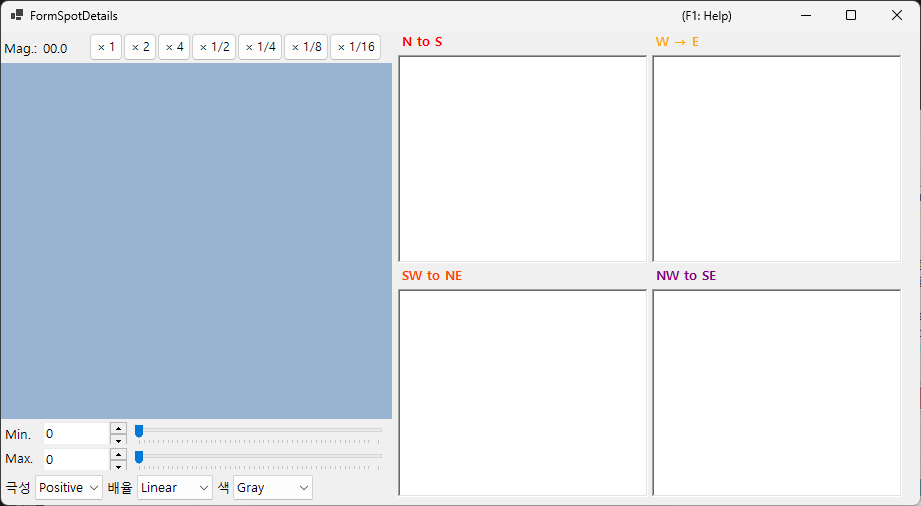Increase the Min. value with up arrow

119,429
